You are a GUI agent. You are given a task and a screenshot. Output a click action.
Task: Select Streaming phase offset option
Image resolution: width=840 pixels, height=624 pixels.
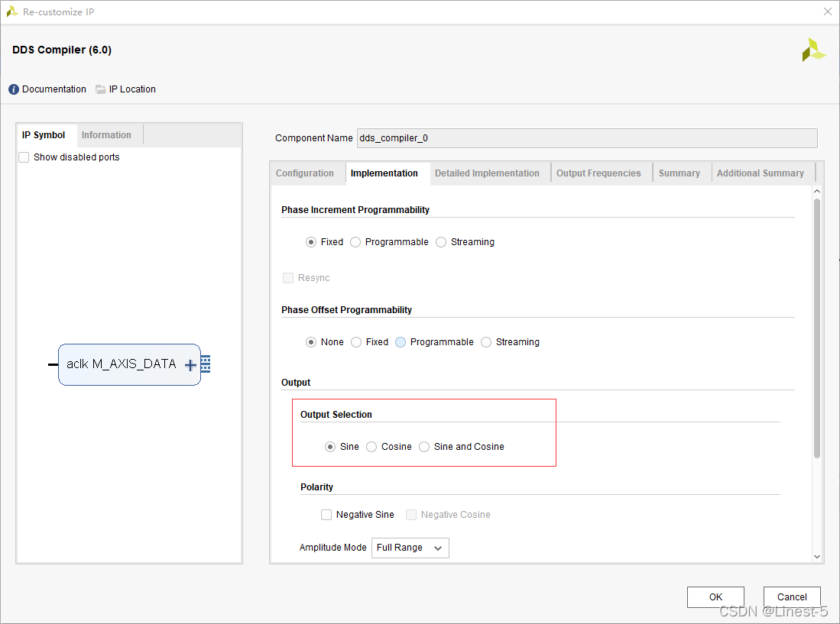pyautogui.click(x=486, y=342)
